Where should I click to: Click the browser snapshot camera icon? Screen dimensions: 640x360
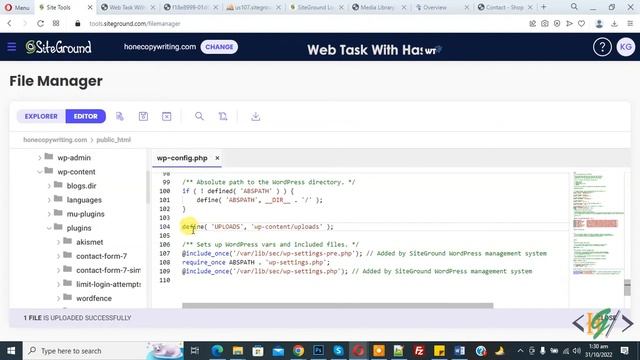tap(544, 24)
